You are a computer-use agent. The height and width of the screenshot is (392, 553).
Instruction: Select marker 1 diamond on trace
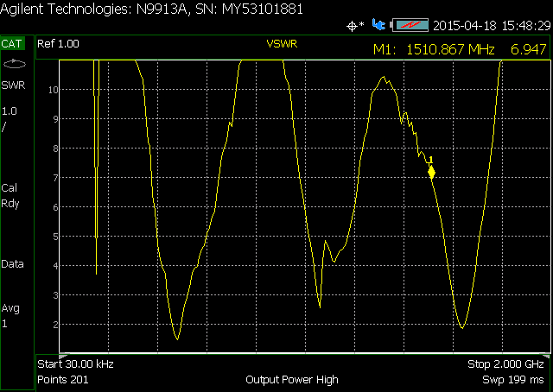coord(431,173)
